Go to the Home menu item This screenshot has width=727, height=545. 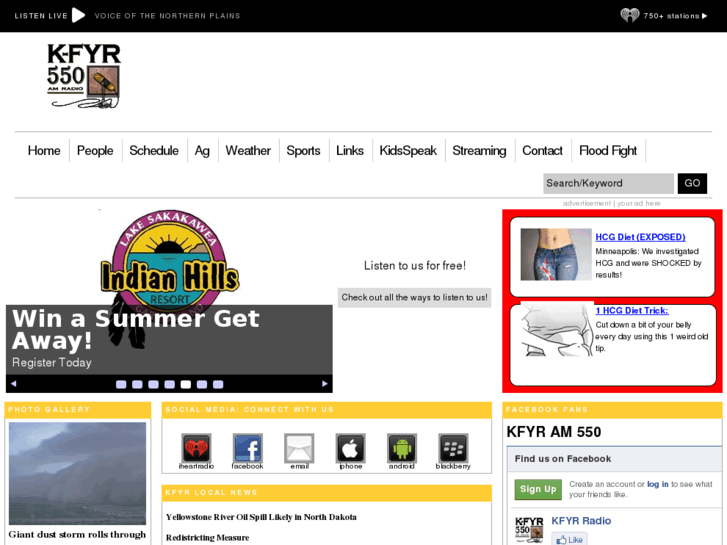coord(44,151)
